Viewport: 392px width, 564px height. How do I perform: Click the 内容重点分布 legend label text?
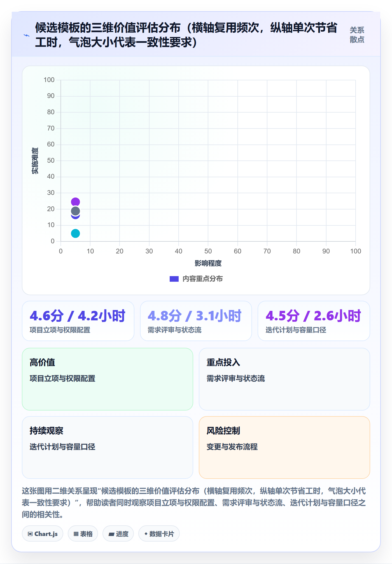[x=202, y=279]
